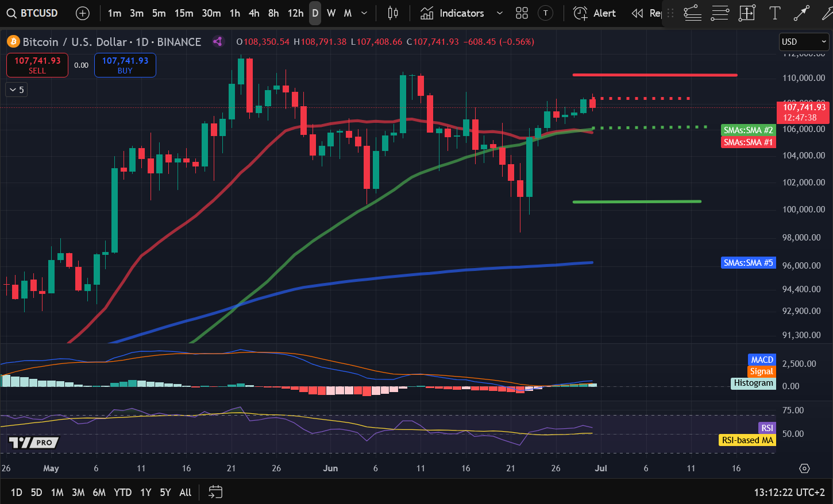Click the purple share icon beside BINANCE
Viewport: 833px width, 504px height.
click(217, 41)
